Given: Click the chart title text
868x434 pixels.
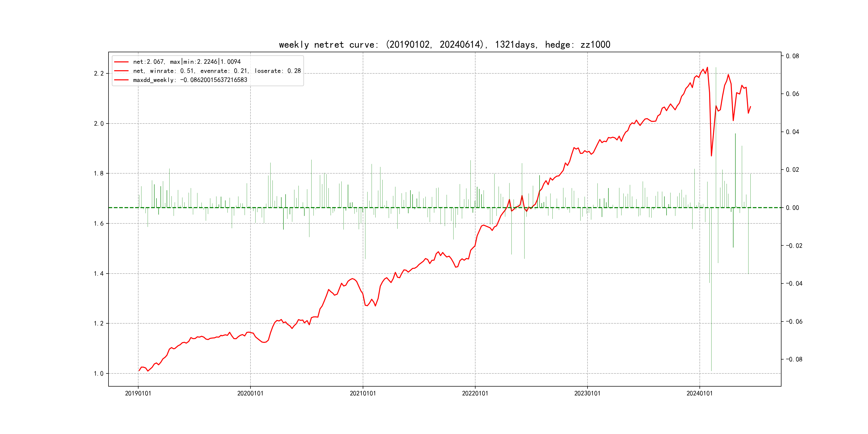Looking at the screenshot, I should click(444, 44).
